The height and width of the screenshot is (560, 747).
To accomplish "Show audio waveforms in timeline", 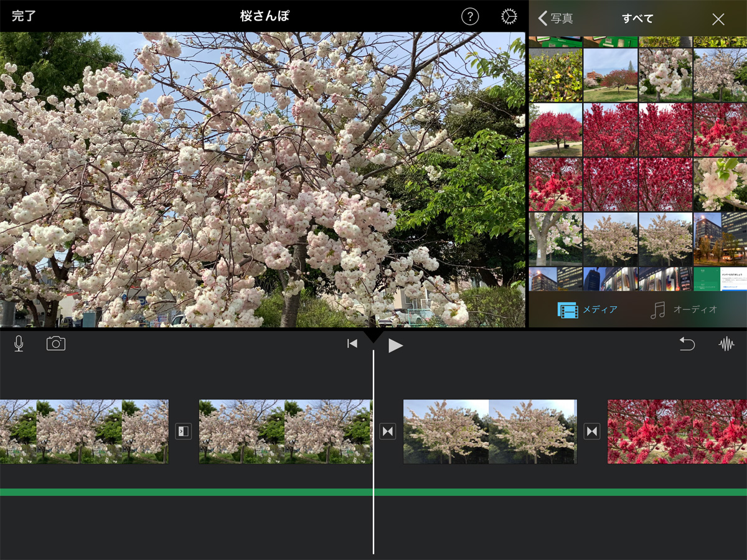I will pyautogui.click(x=726, y=343).
